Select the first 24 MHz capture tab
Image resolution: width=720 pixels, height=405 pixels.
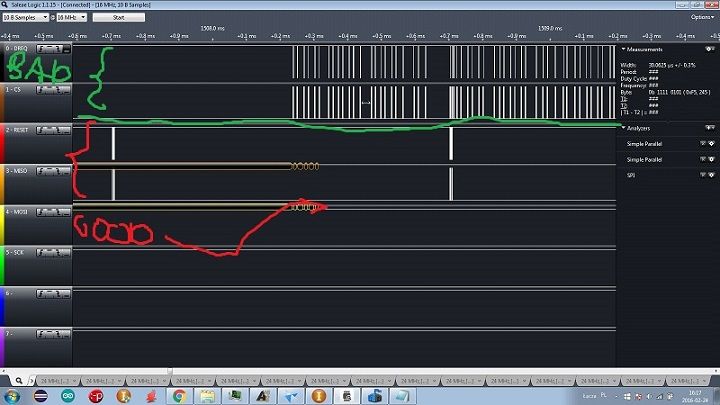(x=57, y=381)
